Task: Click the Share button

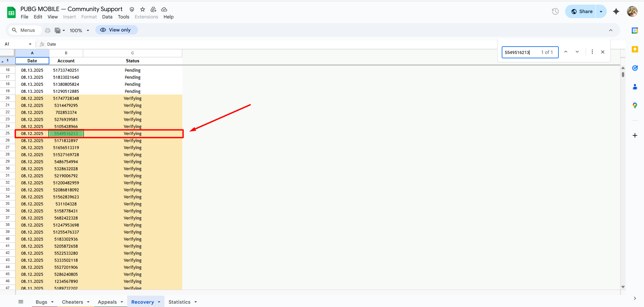Action: [581, 11]
